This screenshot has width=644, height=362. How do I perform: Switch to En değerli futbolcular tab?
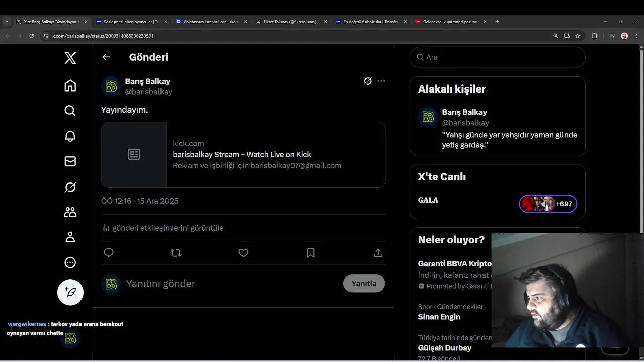pos(371,22)
